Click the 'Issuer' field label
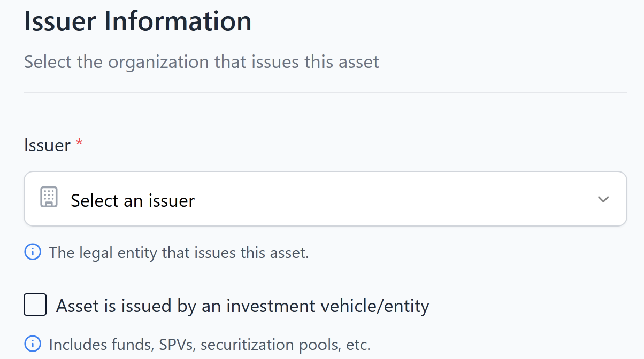Screen dimensions: 644x359 (47, 145)
